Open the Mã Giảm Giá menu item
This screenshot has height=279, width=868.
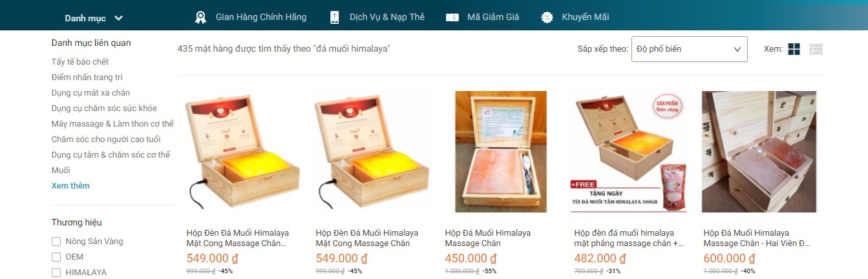(x=493, y=17)
